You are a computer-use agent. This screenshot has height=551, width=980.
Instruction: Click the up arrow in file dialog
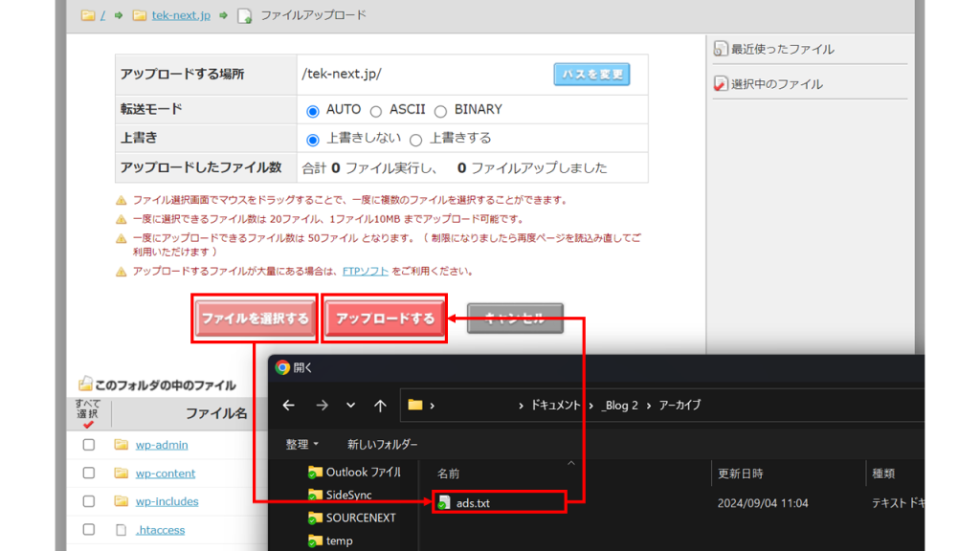(380, 406)
